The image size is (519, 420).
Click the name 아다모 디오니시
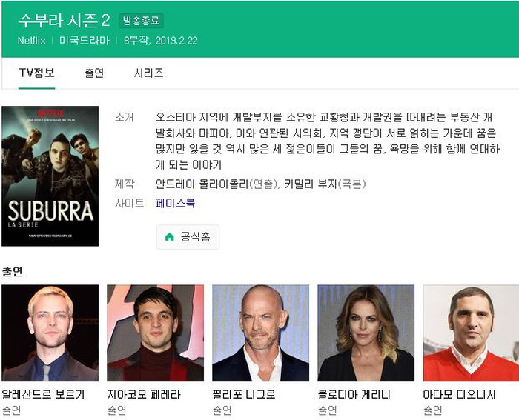[460, 394]
